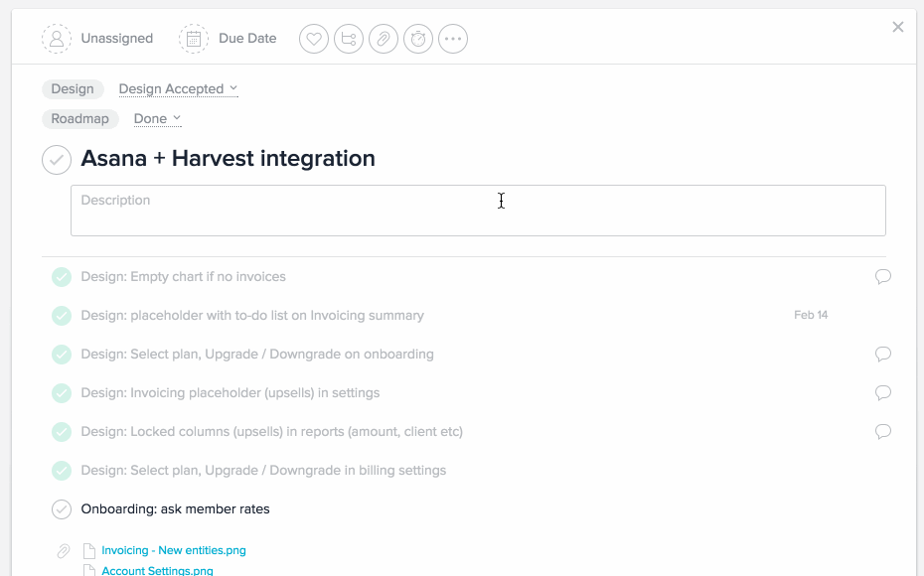924x576 pixels.
Task: Open the subtasks hierarchy icon
Action: [x=348, y=39]
